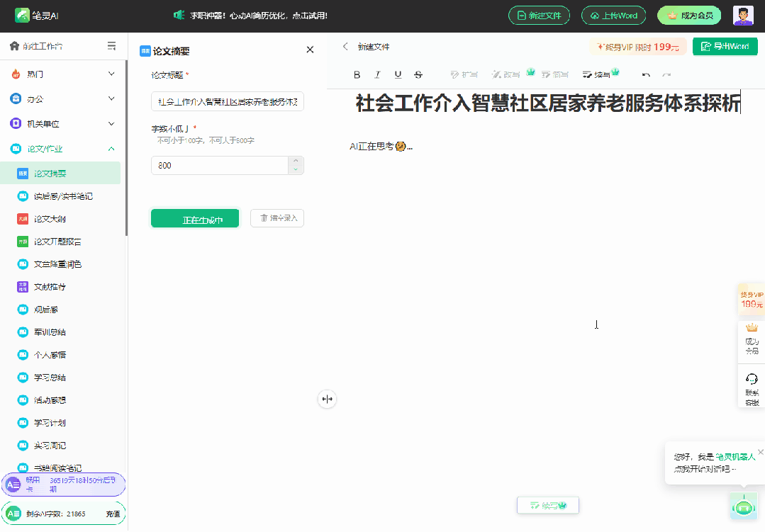Click the 导出Word export button

point(725,45)
